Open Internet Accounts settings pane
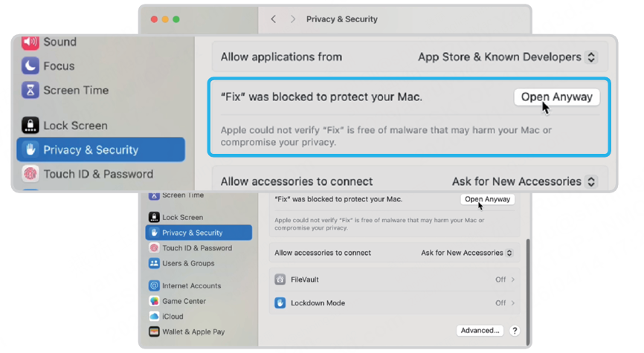This screenshot has height=353, width=644. pyautogui.click(x=199, y=285)
